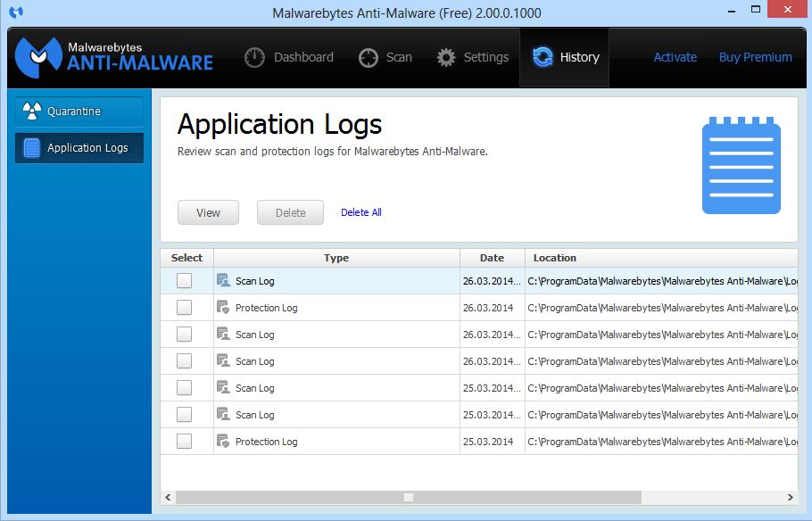
Task: Click the horizontal scrollbar thumb
Action: [409, 497]
